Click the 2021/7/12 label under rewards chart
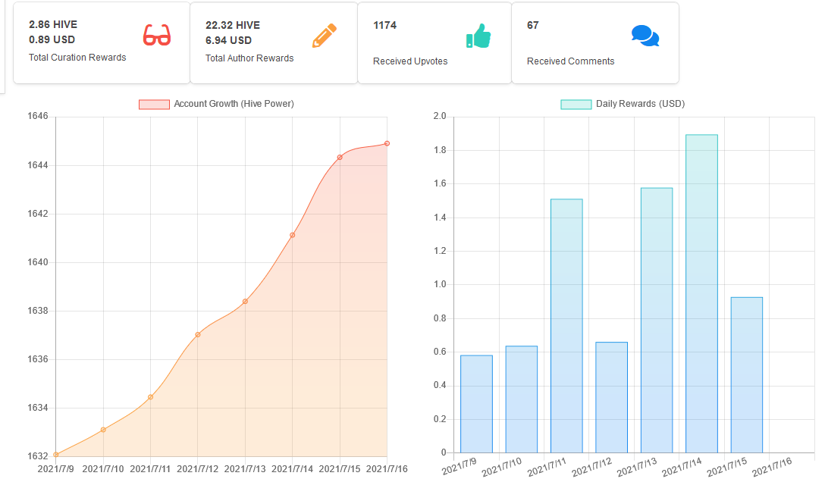The image size is (825, 504). tap(592, 467)
